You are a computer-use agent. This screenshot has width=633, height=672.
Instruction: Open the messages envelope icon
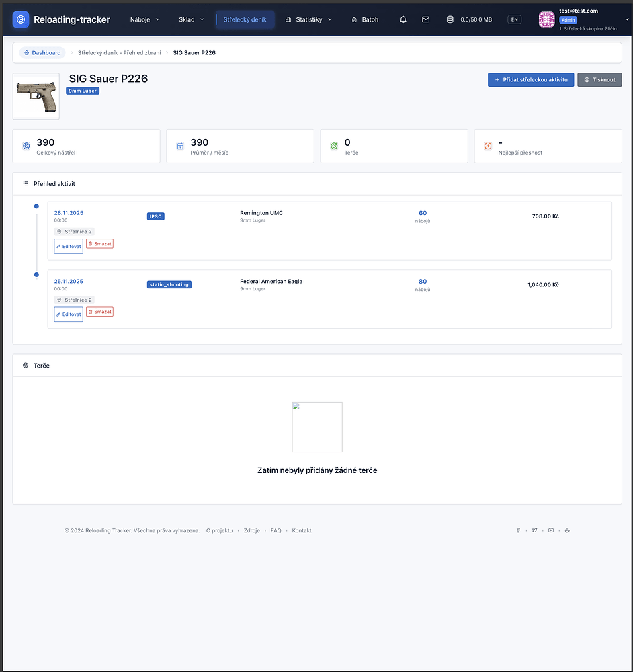[425, 19]
